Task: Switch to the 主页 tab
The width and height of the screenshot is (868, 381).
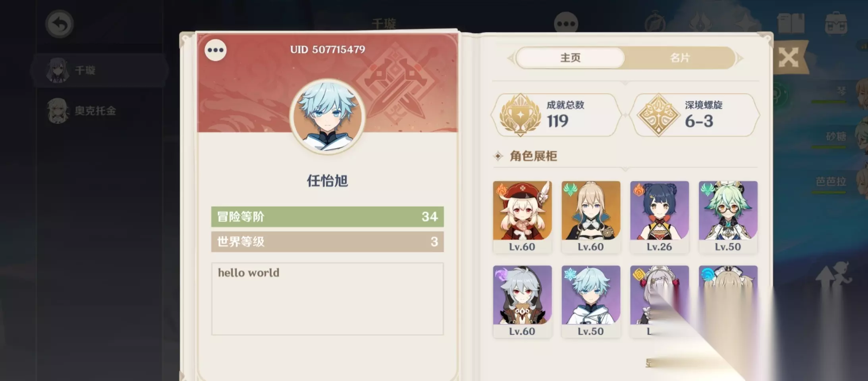Action: [x=570, y=58]
